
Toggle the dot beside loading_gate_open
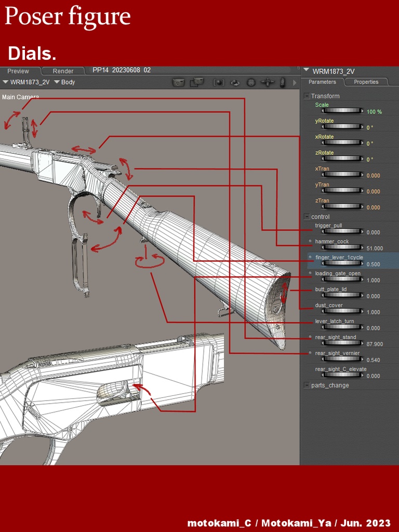coord(310,273)
